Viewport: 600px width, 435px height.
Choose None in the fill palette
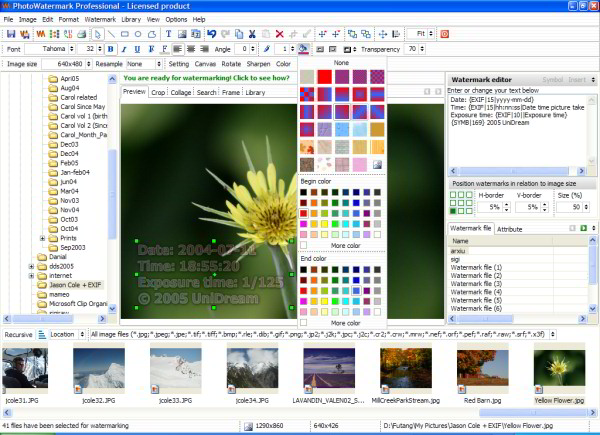tap(341, 62)
